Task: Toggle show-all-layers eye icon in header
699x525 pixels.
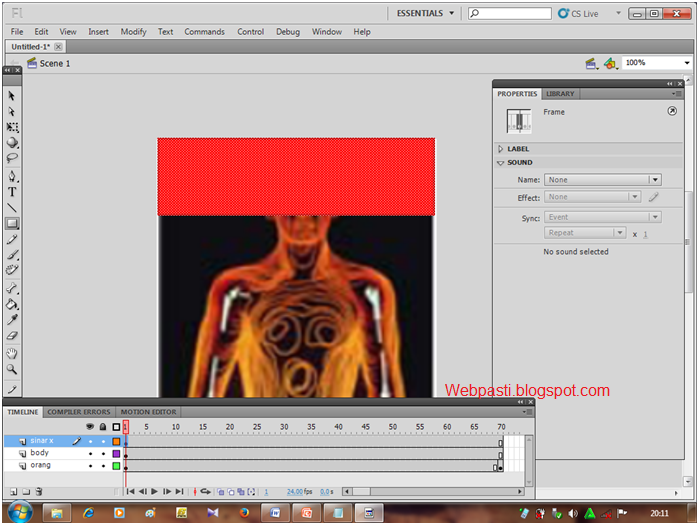Action: pos(90,427)
